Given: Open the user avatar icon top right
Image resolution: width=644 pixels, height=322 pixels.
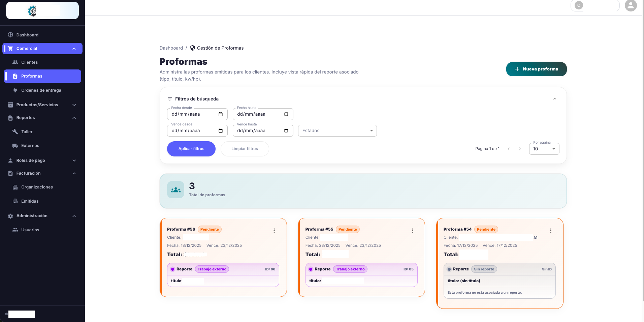Looking at the screenshot, I should 630,6.
